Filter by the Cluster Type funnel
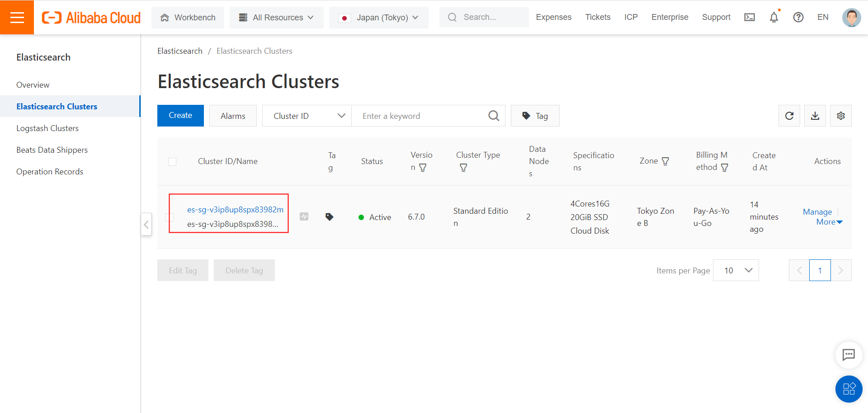 (x=463, y=168)
